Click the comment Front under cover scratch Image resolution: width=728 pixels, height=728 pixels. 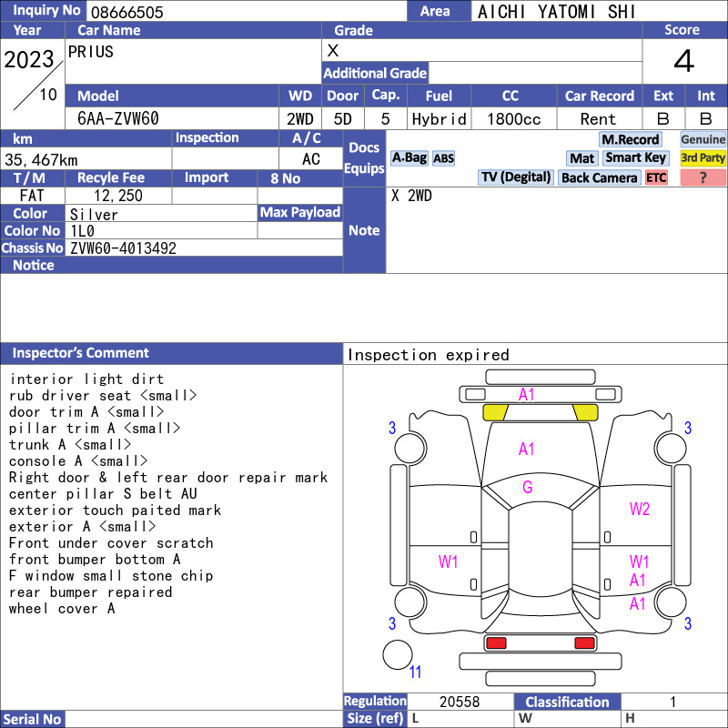point(111,543)
